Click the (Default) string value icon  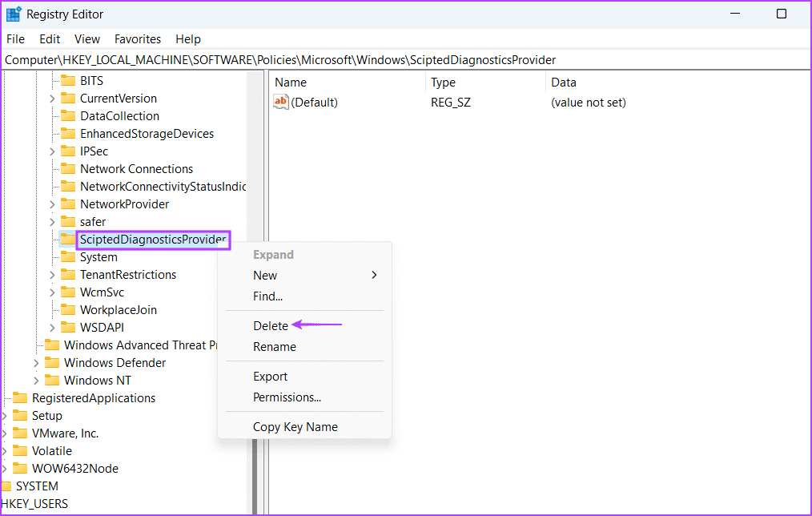[281, 103]
